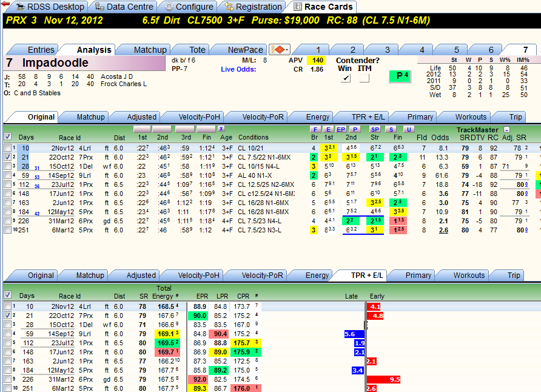Image resolution: width=541 pixels, height=392 pixels.
Task: Click the yellow APV value 140
Action: click(x=316, y=61)
